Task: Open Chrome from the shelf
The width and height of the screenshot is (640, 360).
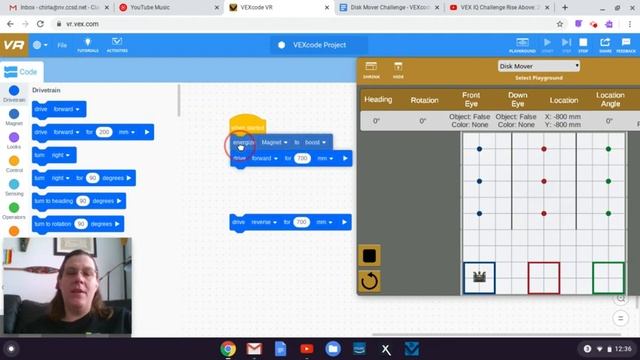Action: pyautogui.click(x=228, y=349)
